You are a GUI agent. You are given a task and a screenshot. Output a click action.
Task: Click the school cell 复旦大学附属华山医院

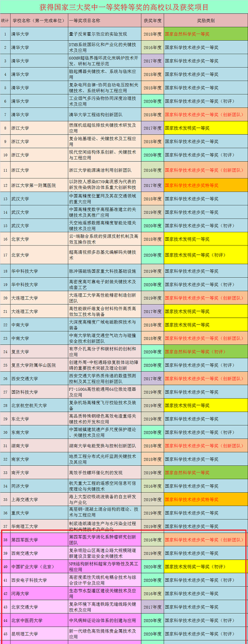(39, 365)
